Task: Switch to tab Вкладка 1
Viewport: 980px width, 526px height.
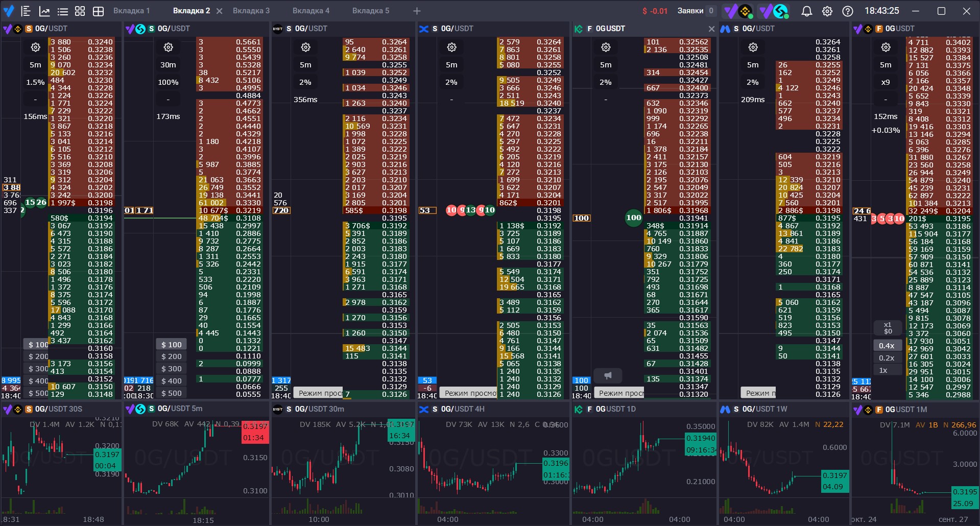Action: pyautogui.click(x=131, y=11)
